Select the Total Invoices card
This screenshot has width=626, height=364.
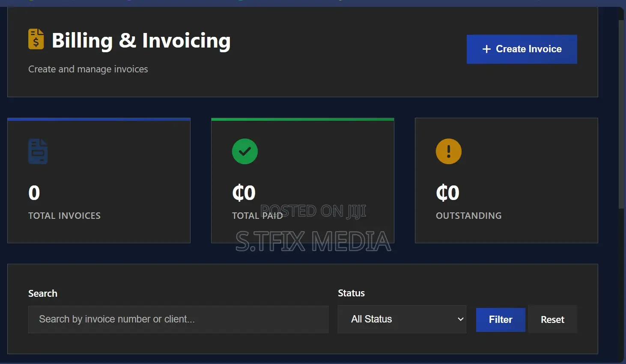(x=99, y=180)
